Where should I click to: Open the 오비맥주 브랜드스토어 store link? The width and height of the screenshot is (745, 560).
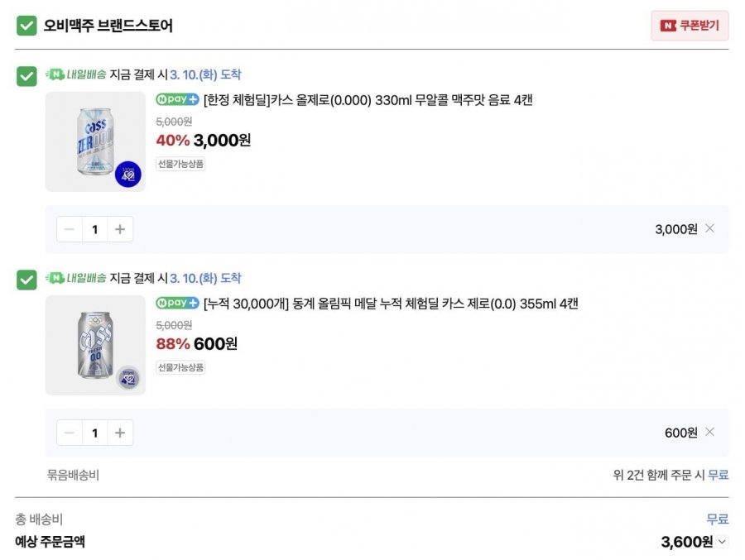coord(108,26)
